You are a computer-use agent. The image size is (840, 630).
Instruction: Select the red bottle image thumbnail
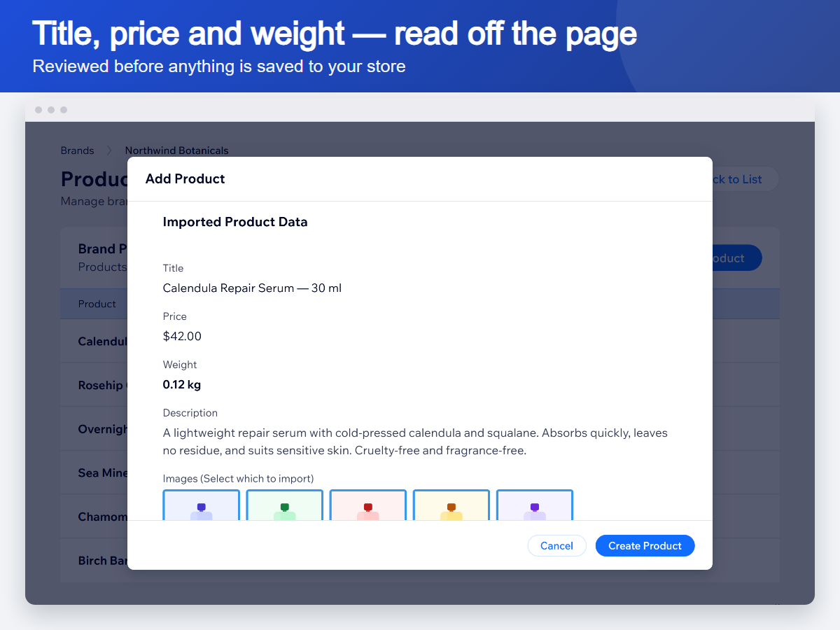(368, 505)
